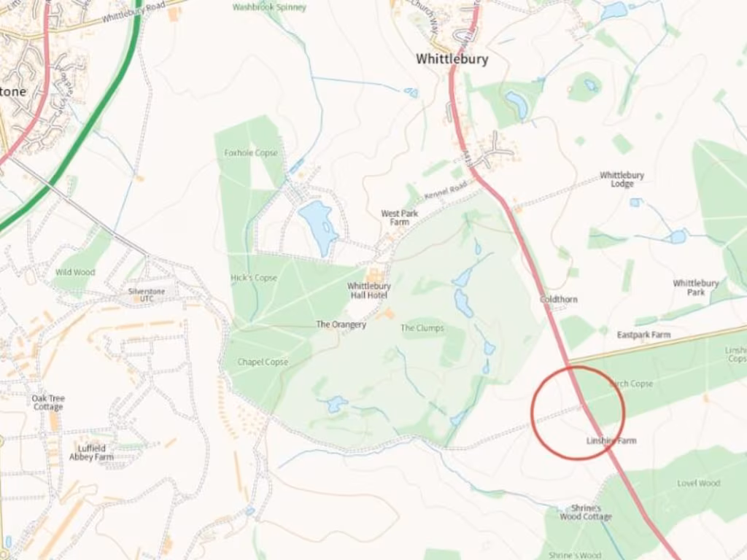Click the Linshire Farm label
747x560 pixels.
[x=611, y=440]
